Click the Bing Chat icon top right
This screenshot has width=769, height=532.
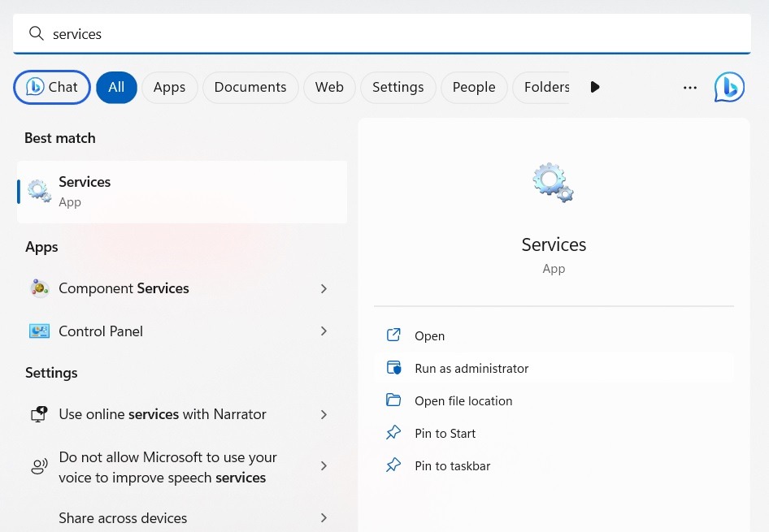point(729,87)
